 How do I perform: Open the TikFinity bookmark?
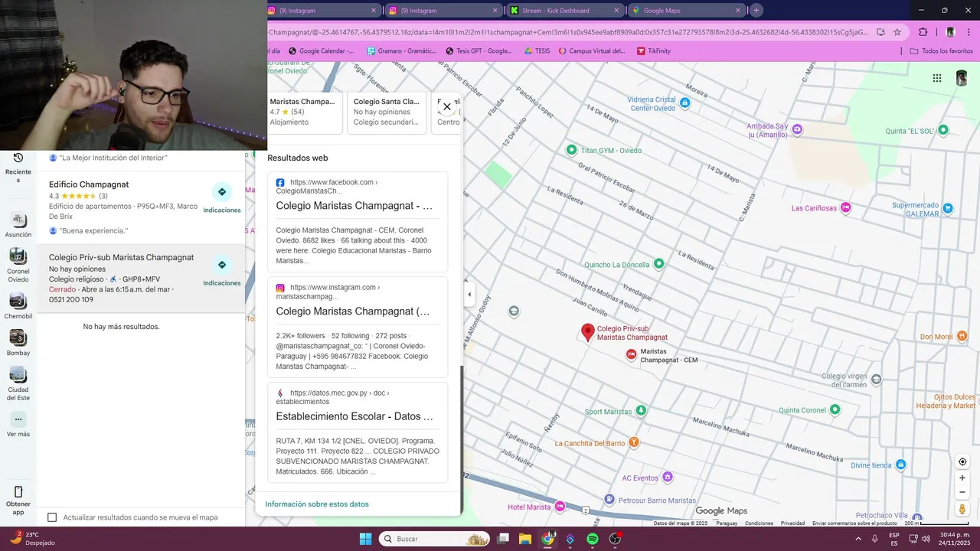653,51
